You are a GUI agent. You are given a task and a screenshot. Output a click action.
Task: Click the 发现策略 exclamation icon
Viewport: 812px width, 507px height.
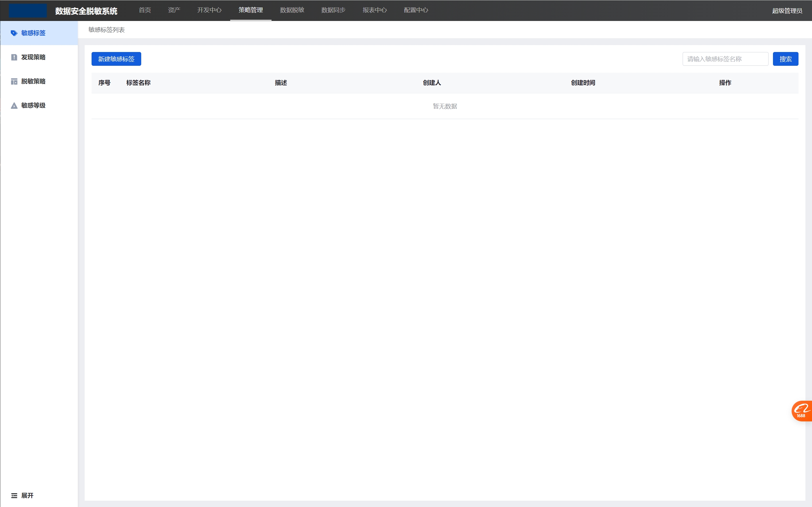click(14, 57)
